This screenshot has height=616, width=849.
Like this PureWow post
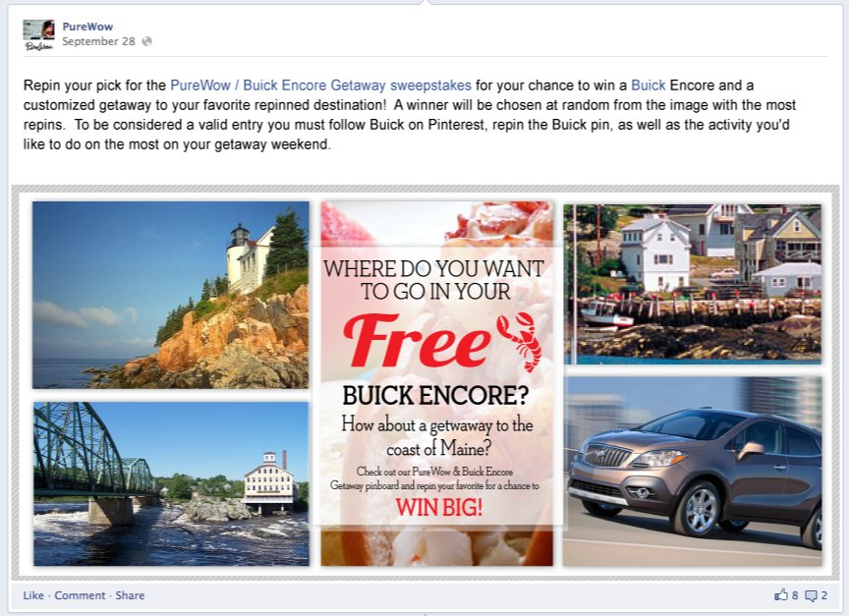[33, 595]
